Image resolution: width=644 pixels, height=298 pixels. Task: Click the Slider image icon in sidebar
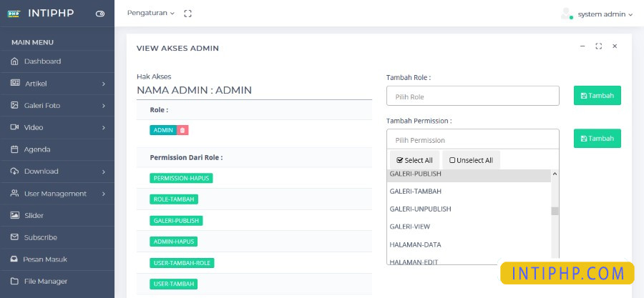[14, 215]
